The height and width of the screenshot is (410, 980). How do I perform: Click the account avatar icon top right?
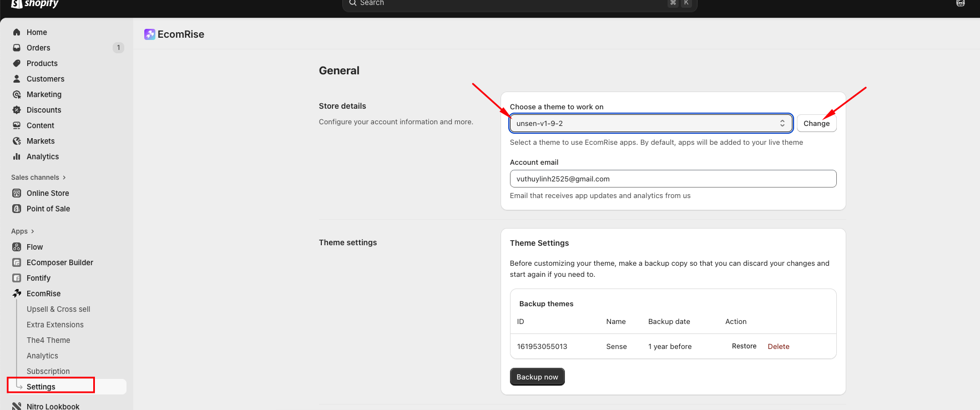pyautogui.click(x=961, y=3)
